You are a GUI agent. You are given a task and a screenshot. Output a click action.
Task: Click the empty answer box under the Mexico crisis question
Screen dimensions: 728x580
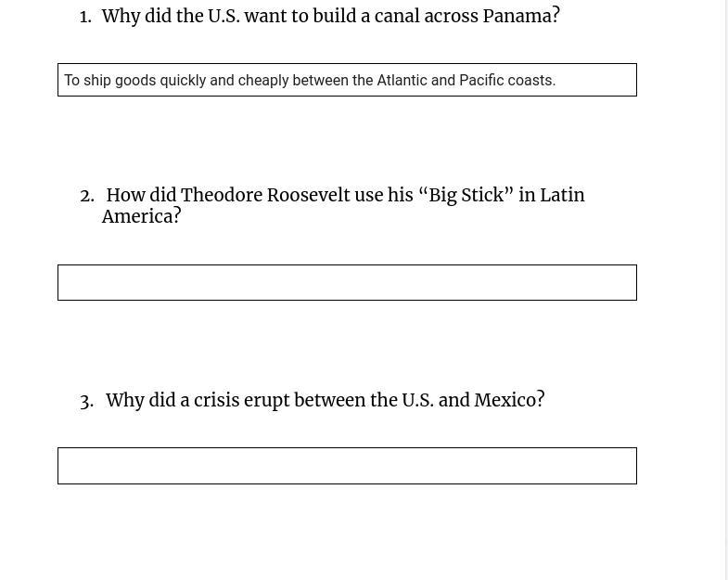coord(347,466)
